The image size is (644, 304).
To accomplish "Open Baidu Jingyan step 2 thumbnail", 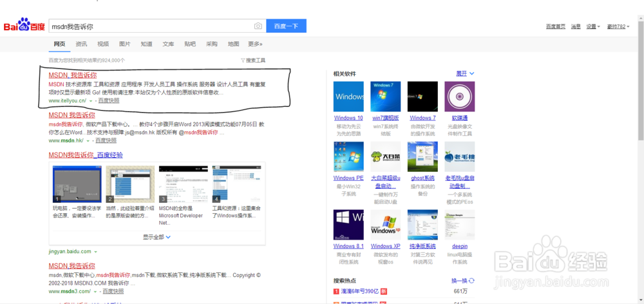I will pos(130,184).
